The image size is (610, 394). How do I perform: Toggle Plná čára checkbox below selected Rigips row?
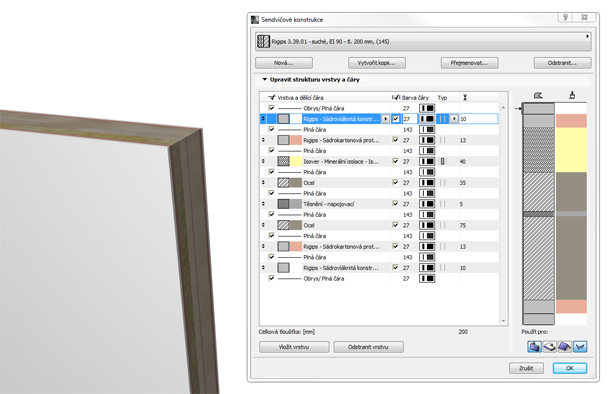(271, 129)
